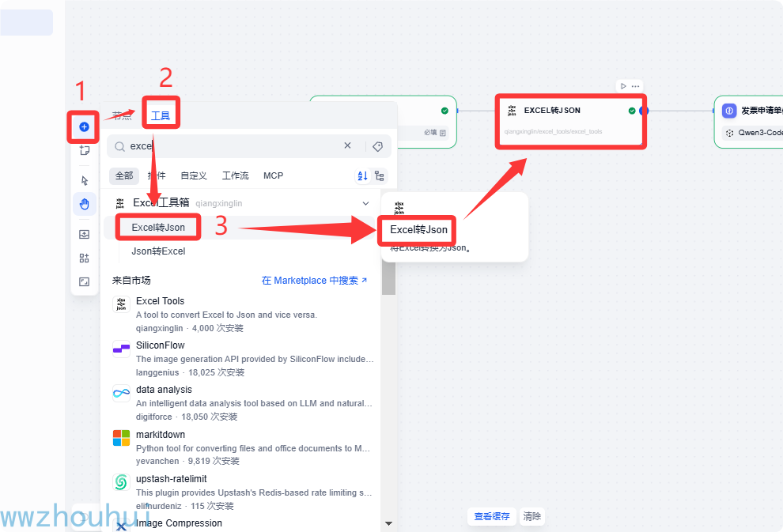Click the markitdown plugin icon
Screen dimensions: 783x532
[121, 438]
